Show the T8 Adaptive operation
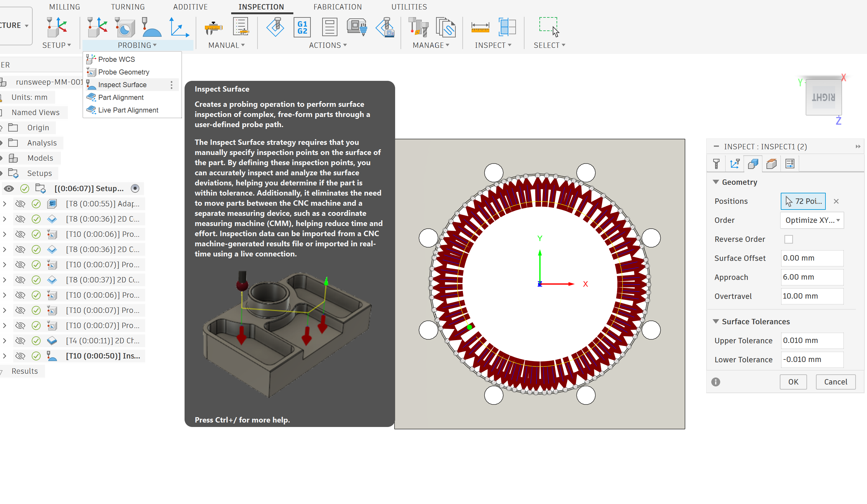Screen dimensions: 867x504 coord(20,204)
